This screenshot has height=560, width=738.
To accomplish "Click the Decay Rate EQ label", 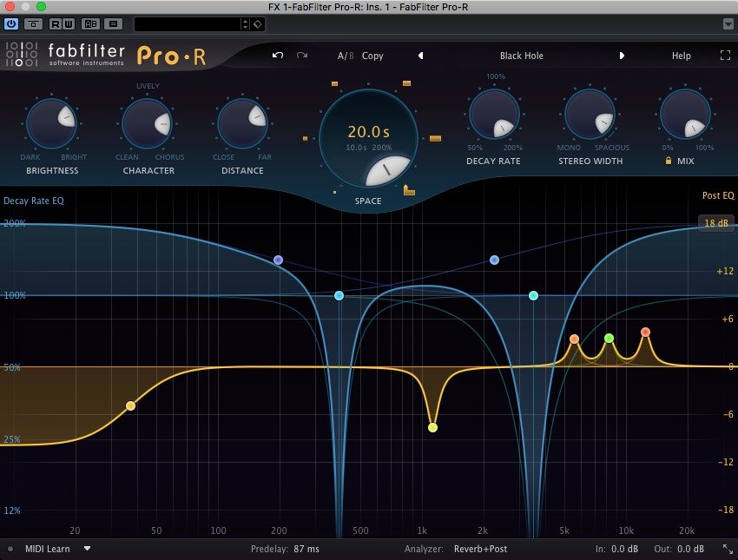I will click(x=33, y=201).
